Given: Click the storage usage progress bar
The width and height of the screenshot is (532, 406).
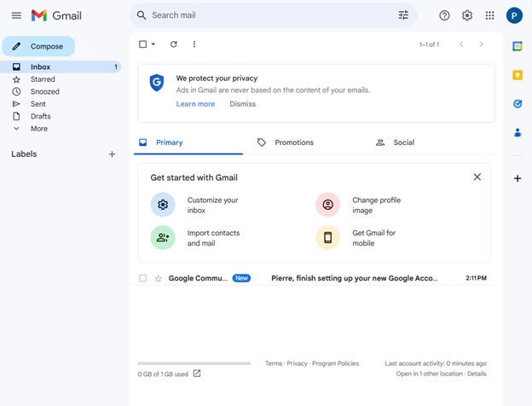Looking at the screenshot, I should coord(194,363).
